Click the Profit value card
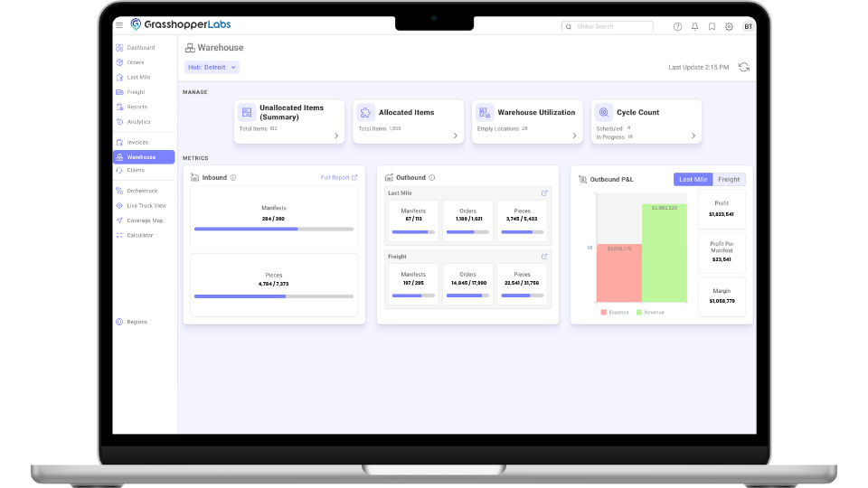This screenshot has height=488, width=868. pos(722,209)
